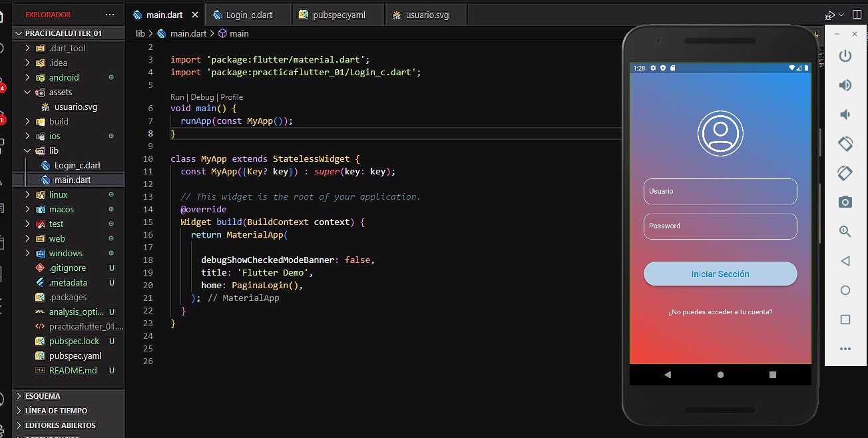Click the emulator rotate right icon
The width and height of the screenshot is (868, 438).
[x=845, y=173]
